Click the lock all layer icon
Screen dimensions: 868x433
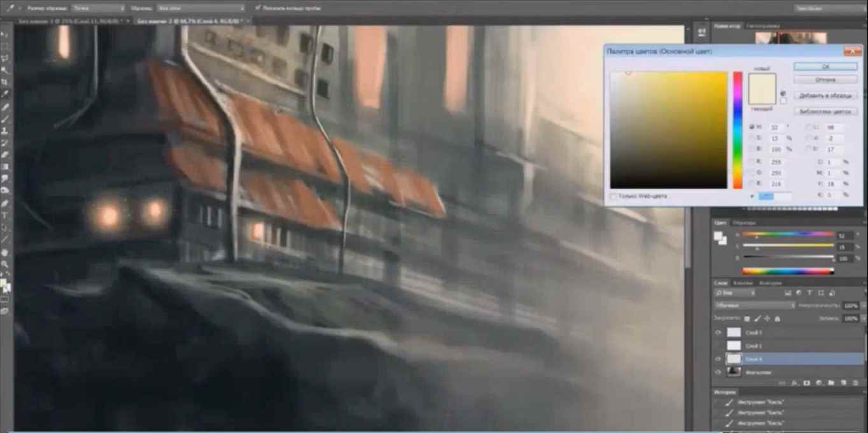pyautogui.click(x=777, y=318)
